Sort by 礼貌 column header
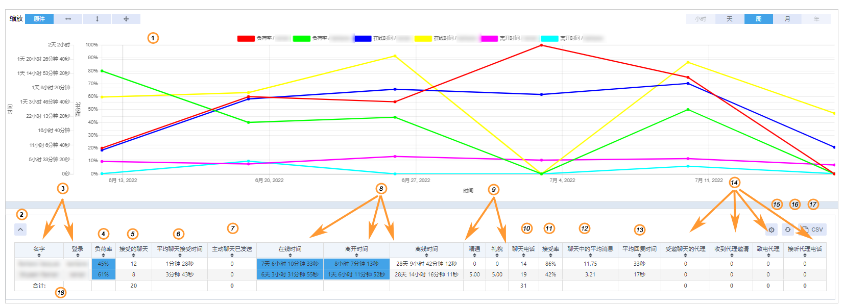This screenshot has height=306, width=868. (x=497, y=250)
